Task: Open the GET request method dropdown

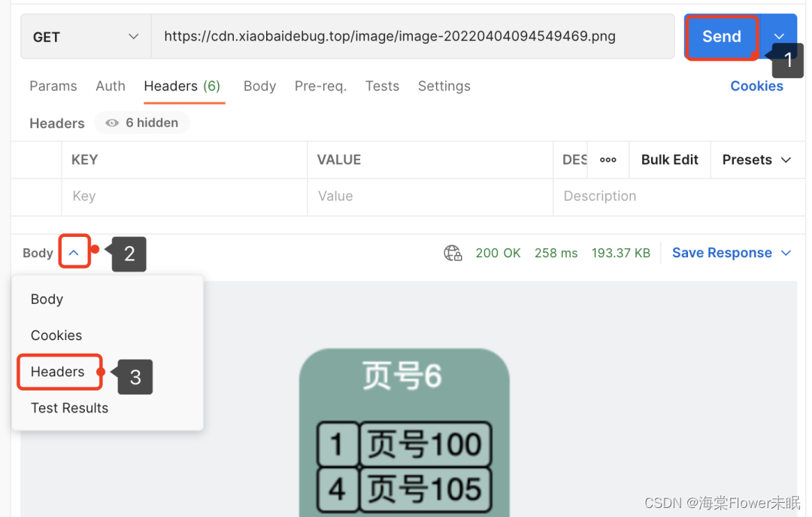Action: click(x=85, y=36)
